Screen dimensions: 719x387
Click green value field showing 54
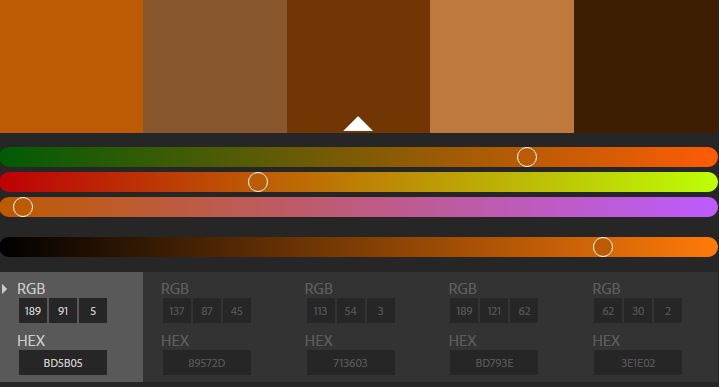click(351, 311)
